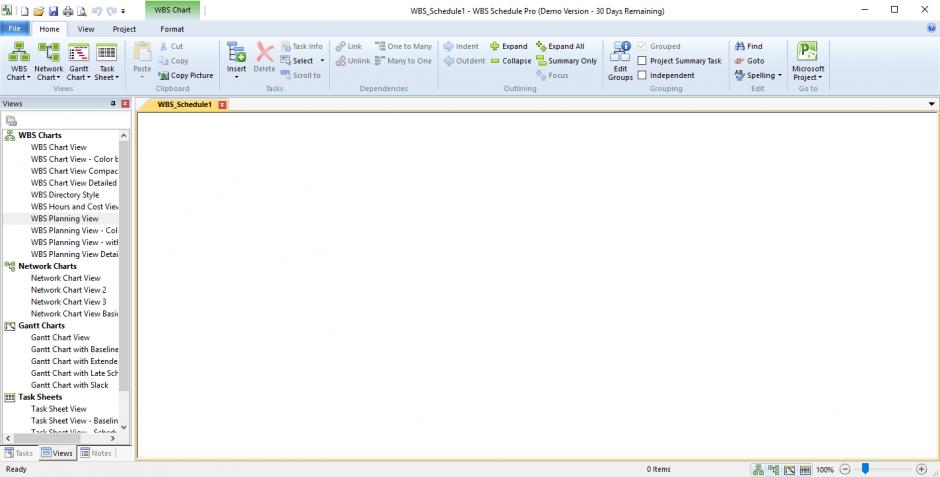
Task: Select Network Chart View 2
Action: [68, 290]
